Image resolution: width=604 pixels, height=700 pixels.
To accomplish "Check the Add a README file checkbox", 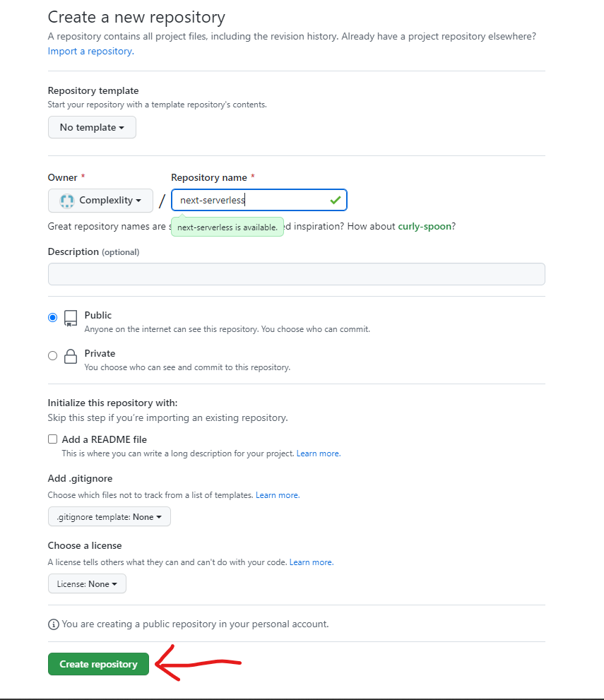I will coord(53,439).
